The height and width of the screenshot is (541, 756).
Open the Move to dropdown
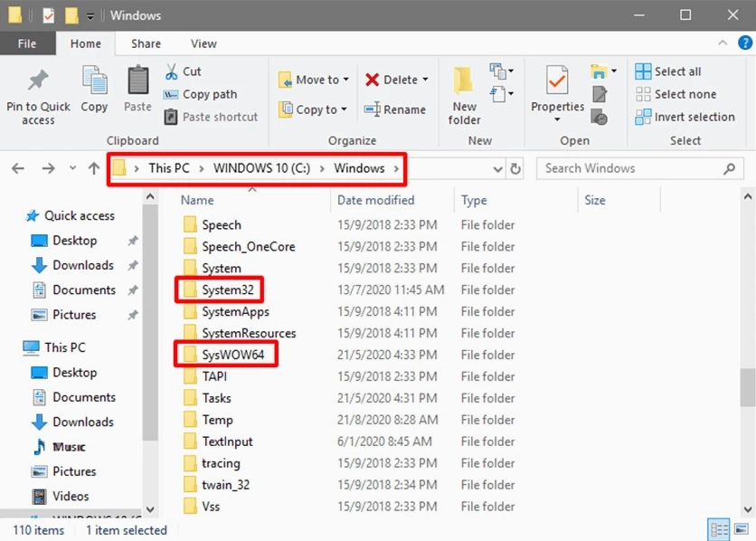pos(314,79)
